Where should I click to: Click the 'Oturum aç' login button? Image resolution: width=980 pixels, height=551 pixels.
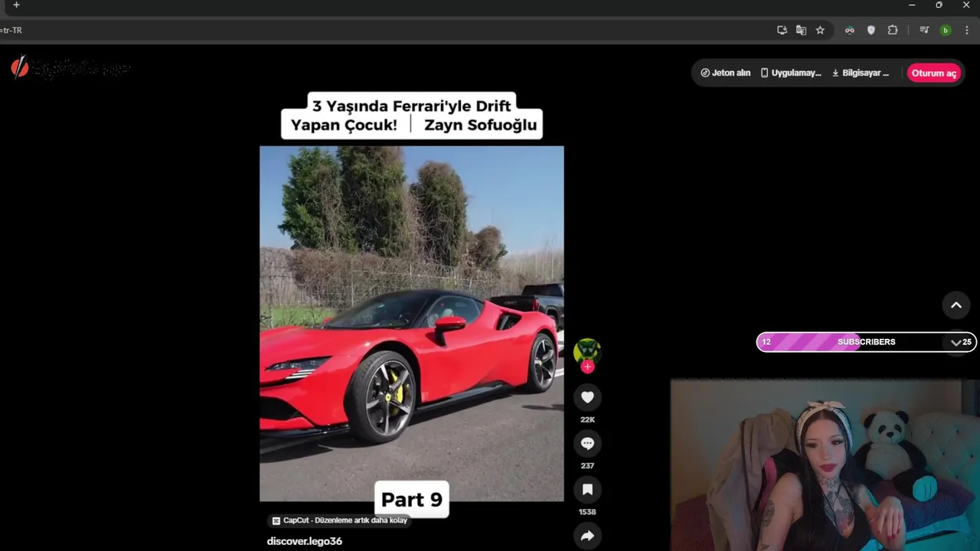(x=933, y=73)
